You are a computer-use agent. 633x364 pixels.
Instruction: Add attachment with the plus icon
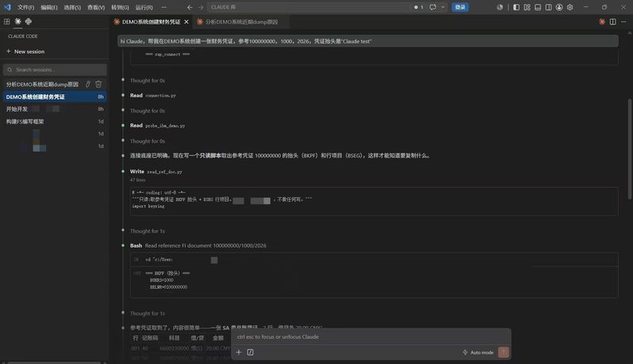pos(239,352)
